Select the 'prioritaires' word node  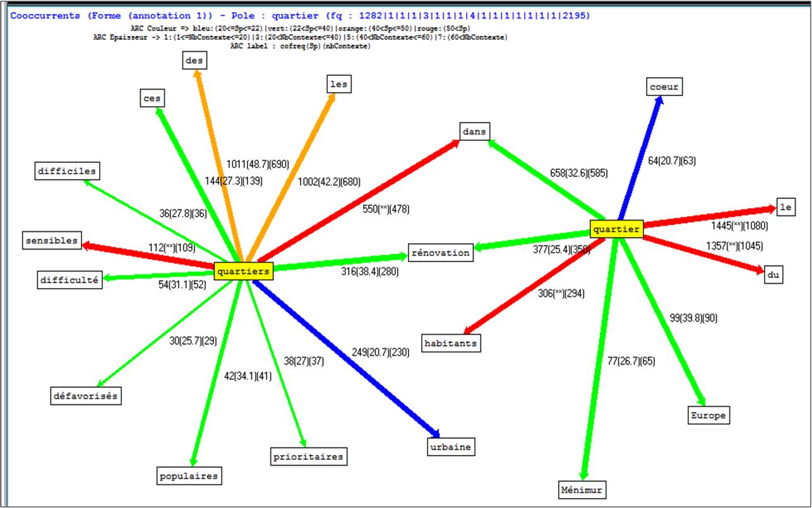(x=308, y=456)
